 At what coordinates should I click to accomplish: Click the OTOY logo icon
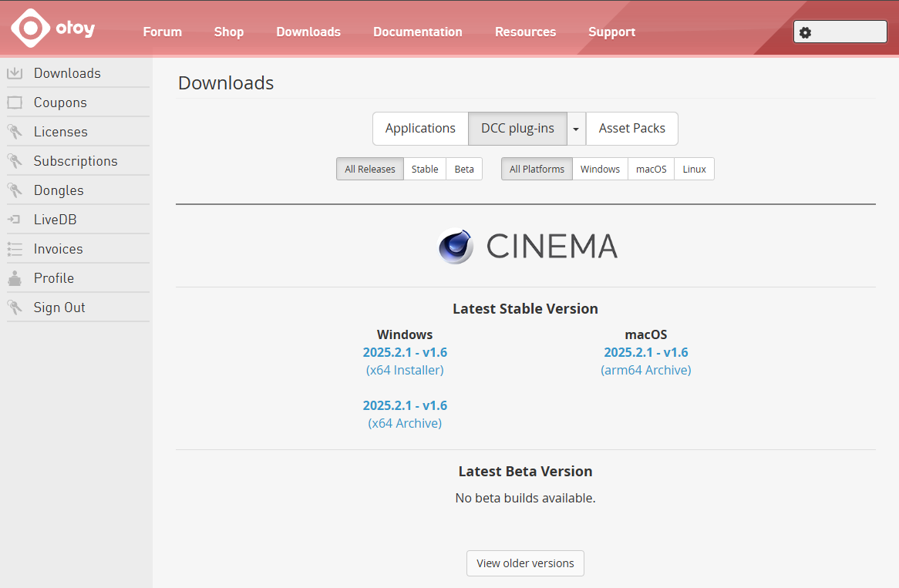(30, 29)
